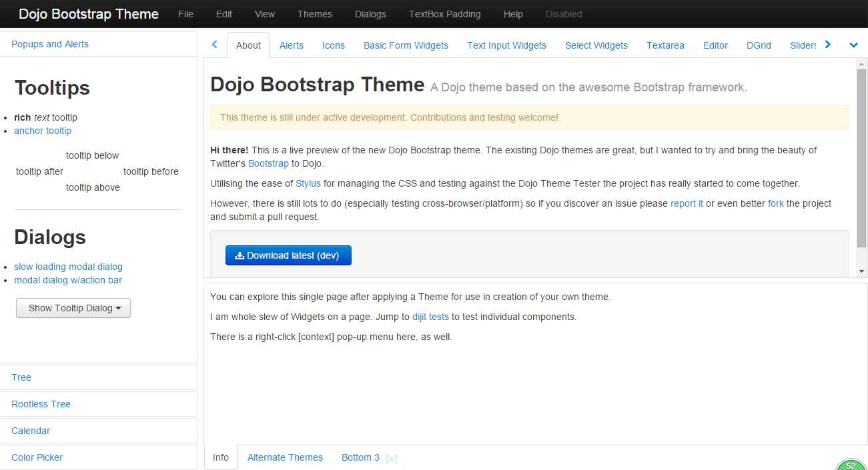Switch to the Editor tab
This screenshot has width=868, height=470.
pyautogui.click(x=715, y=45)
